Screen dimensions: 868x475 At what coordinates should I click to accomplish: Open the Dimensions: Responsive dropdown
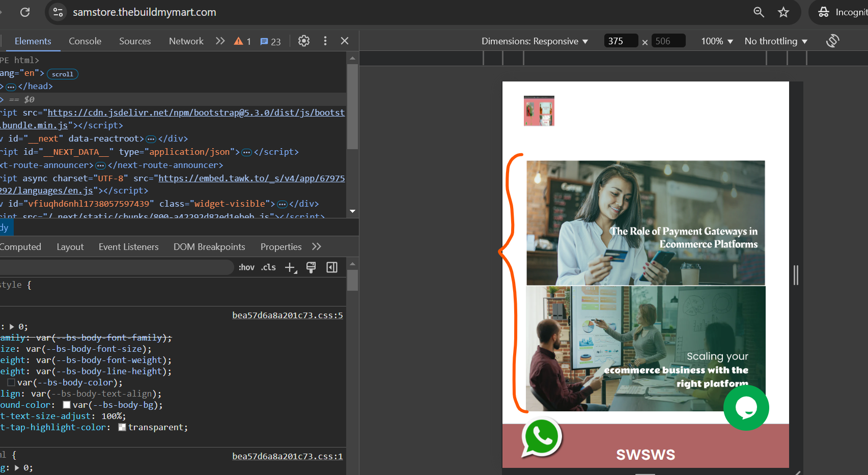coord(535,41)
